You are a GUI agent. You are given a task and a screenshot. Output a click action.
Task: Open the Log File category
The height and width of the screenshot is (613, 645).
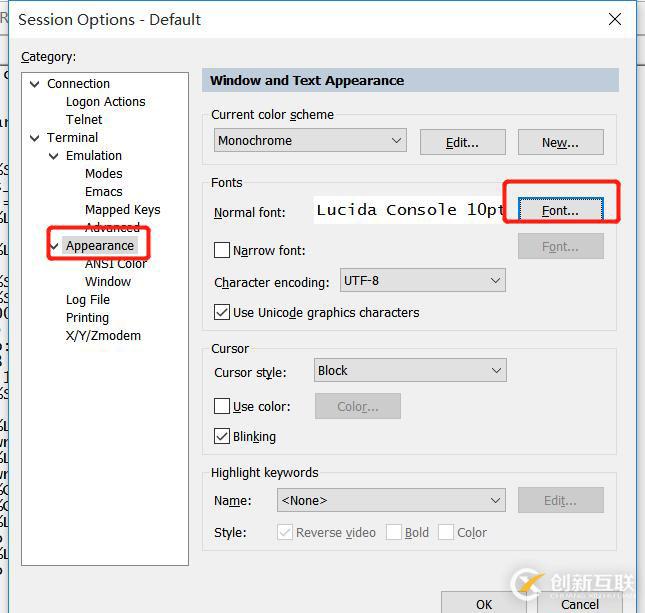coord(88,300)
